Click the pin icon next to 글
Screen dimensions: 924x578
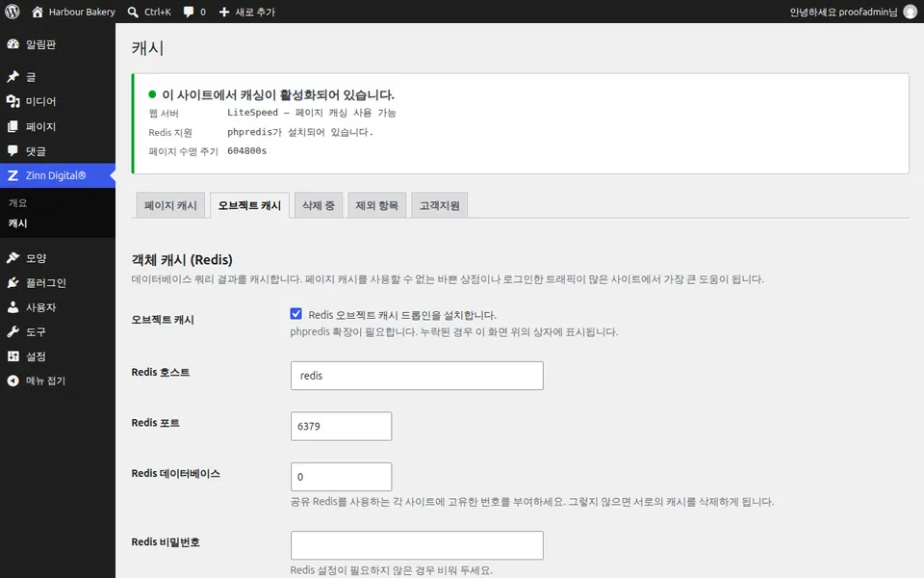point(13,77)
